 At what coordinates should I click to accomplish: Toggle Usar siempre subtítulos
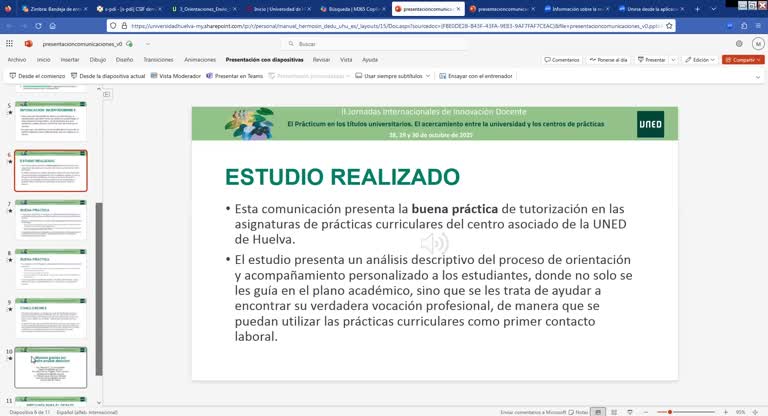click(389, 76)
